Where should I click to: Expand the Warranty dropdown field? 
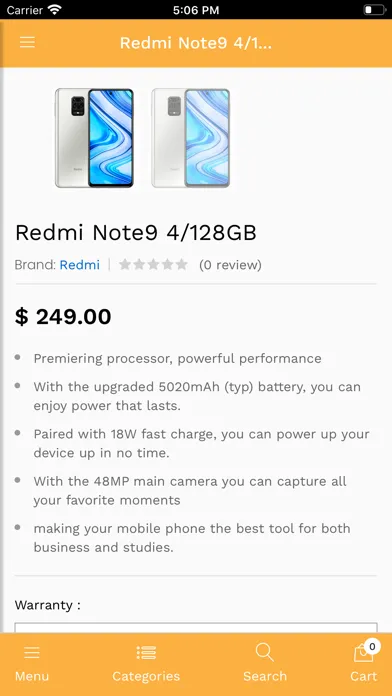tap(196, 628)
